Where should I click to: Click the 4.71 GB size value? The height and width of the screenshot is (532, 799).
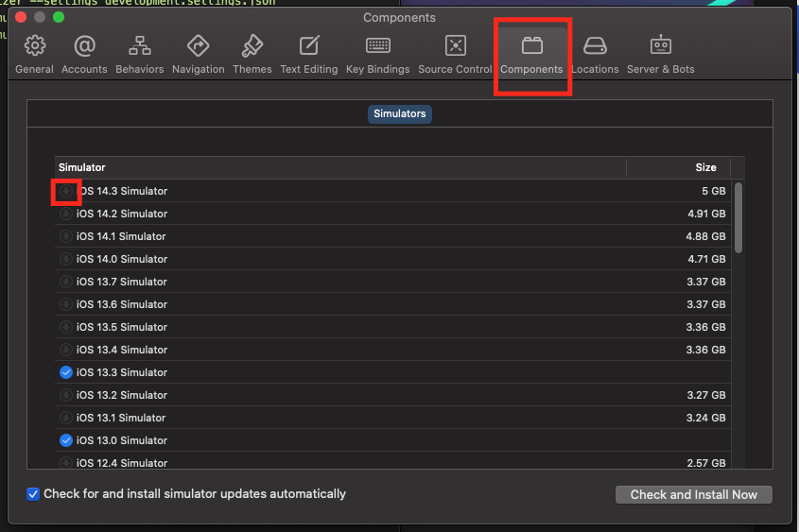point(706,259)
